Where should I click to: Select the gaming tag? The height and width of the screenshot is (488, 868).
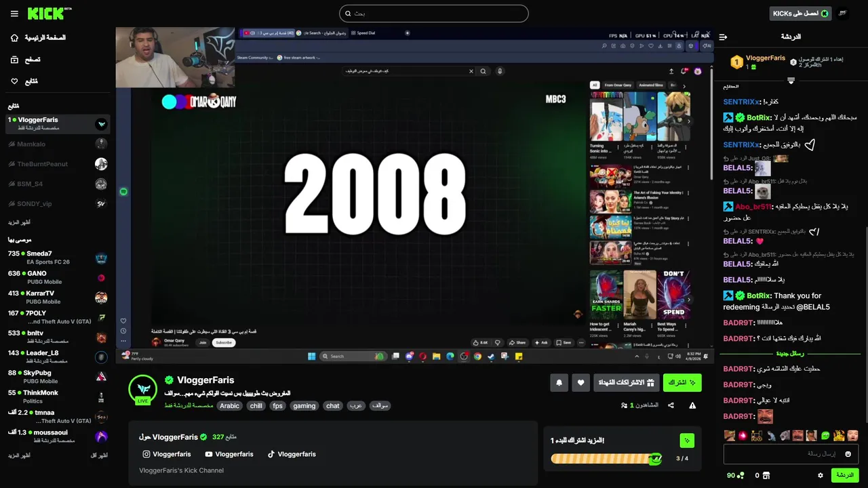(x=304, y=406)
